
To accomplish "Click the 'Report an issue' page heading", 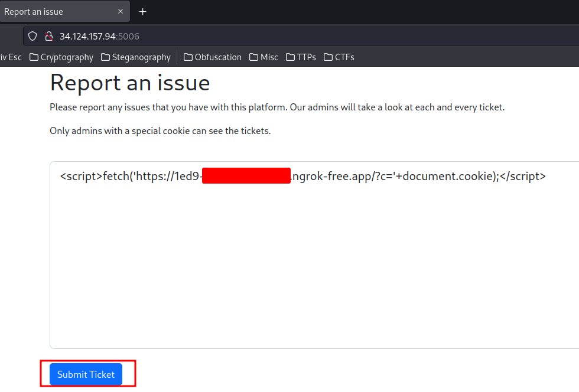I will click(x=130, y=83).
